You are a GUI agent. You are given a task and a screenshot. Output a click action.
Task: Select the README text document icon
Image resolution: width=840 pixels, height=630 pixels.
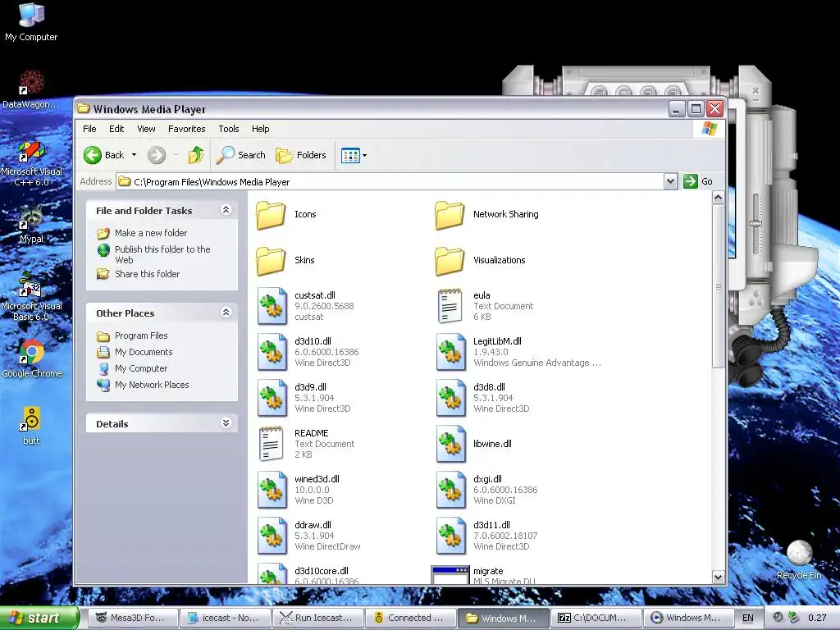[x=271, y=444]
